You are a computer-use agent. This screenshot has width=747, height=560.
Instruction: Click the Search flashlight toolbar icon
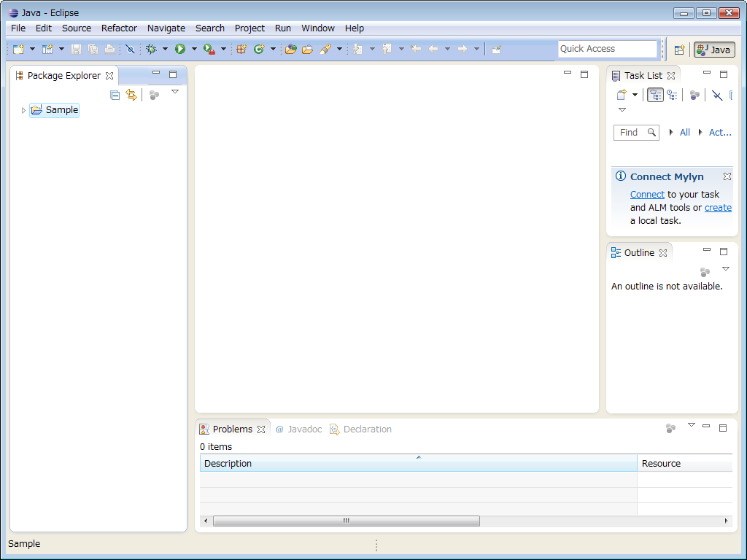[x=325, y=49]
